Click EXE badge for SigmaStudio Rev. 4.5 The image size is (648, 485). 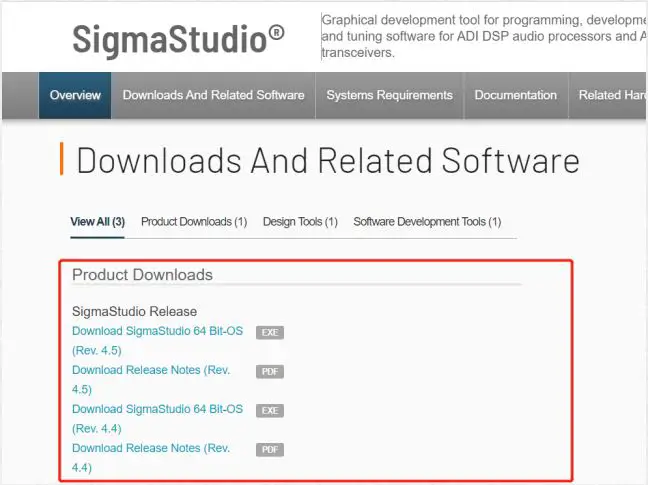point(270,333)
